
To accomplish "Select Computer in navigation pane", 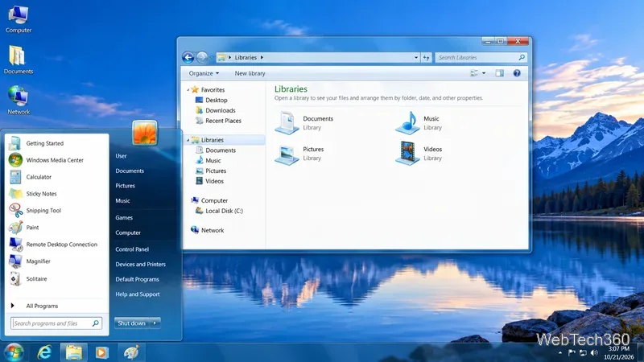I will (x=209, y=200).
